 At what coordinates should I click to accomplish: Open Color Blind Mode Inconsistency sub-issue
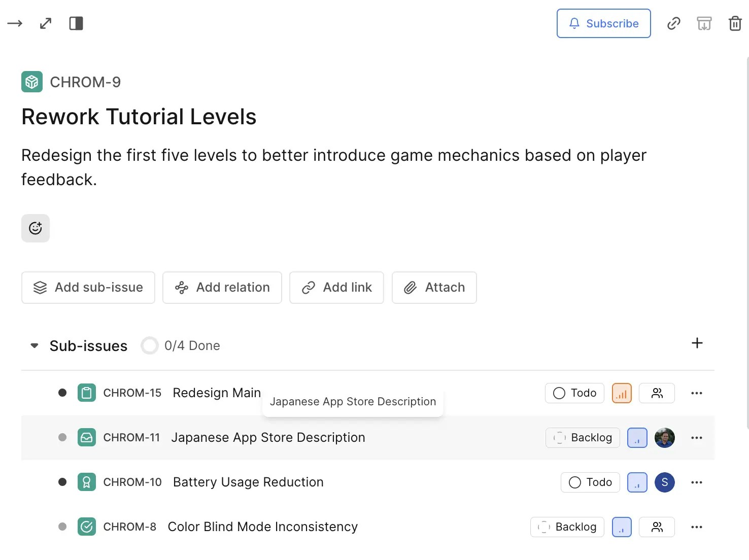click(263, 527)
